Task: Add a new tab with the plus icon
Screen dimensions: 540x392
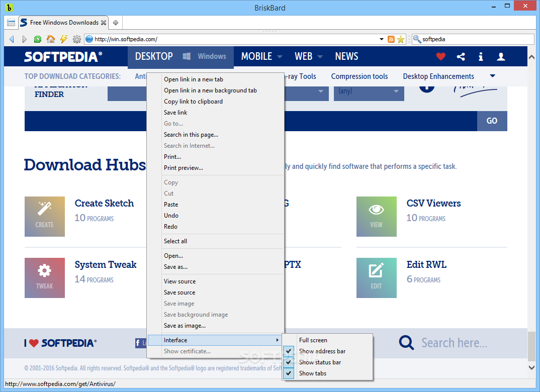Action: tap(116, 23)
